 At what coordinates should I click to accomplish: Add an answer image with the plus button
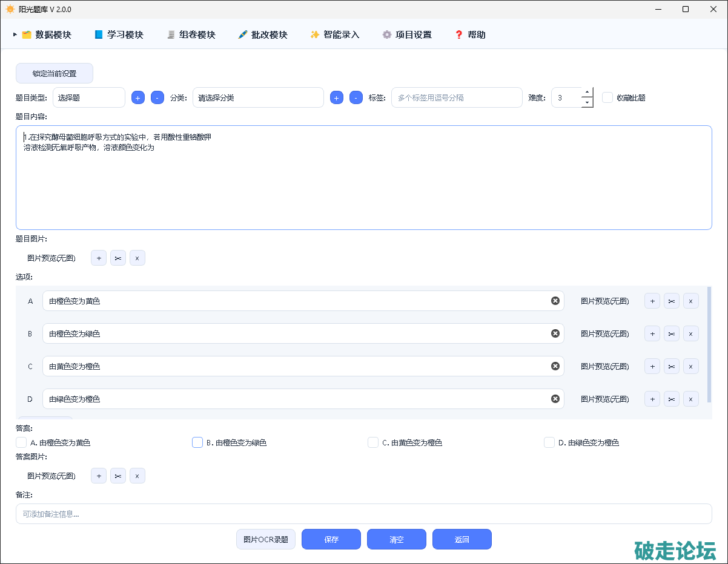coord(99,476)
